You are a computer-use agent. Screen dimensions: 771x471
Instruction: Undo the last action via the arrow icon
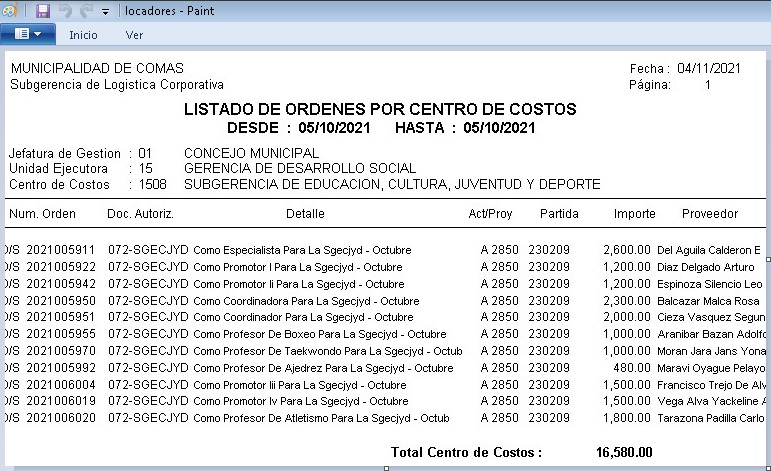pos(65,10)
